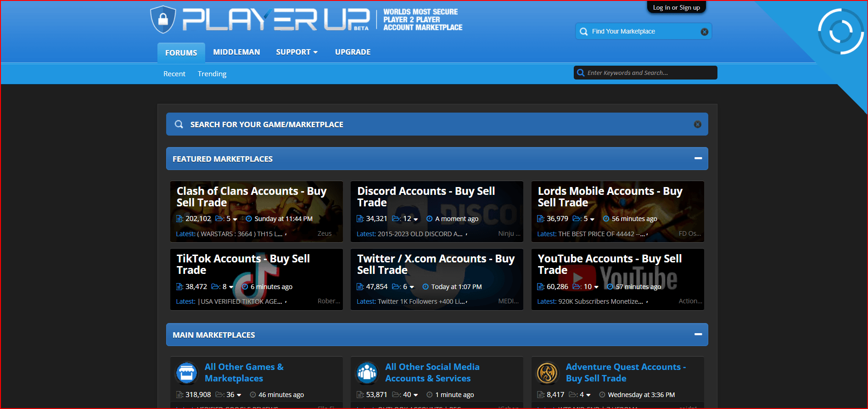Clear the Find Your Marketplace search box

tap(704, 32)
